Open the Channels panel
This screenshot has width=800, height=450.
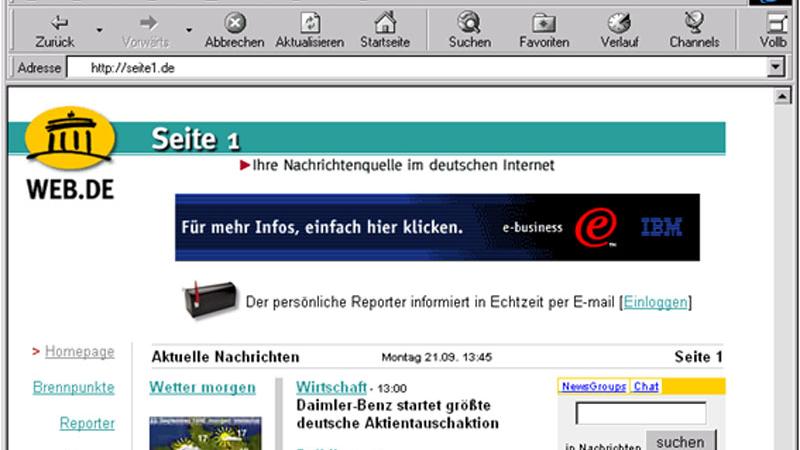tap(694, 31)
